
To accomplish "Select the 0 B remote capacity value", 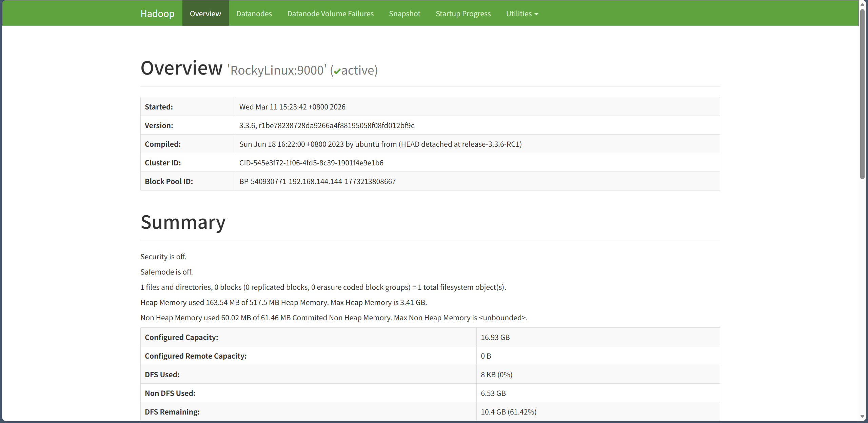I will click(x=486, y=356).
